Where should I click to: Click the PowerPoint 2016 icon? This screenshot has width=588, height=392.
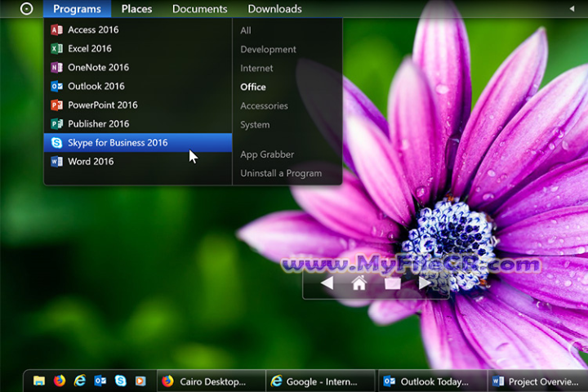coord(56,105)
